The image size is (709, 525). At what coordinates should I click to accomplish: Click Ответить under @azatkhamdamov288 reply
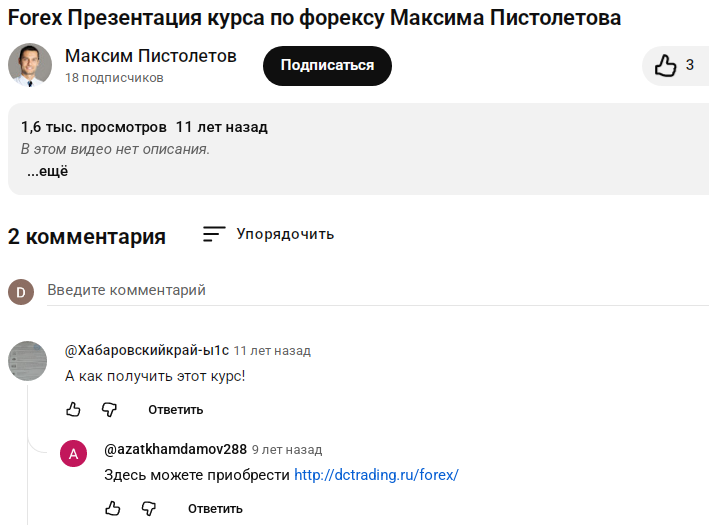(x=215, y=508)
